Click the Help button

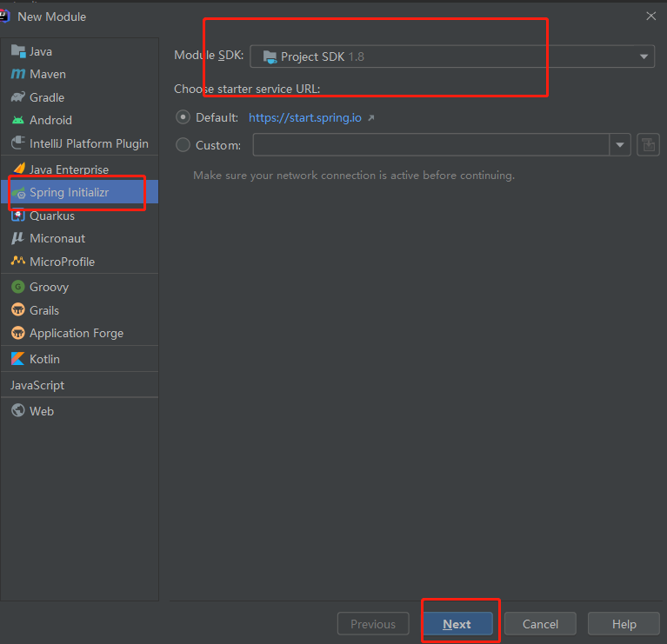(624, 624)
